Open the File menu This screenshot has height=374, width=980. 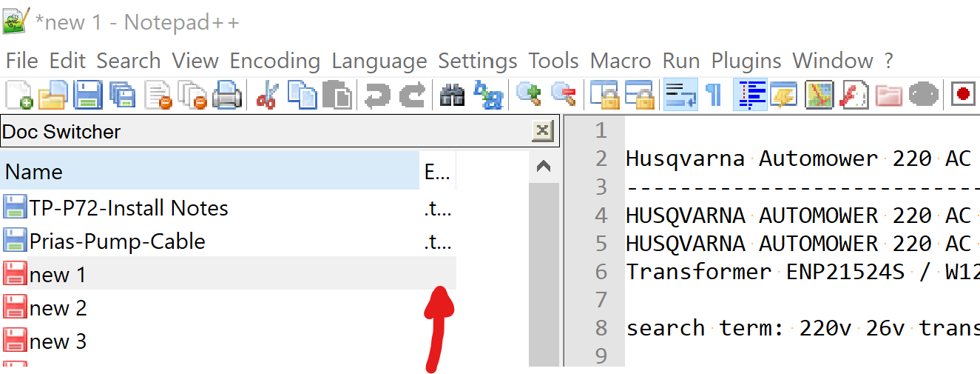[x=21, y=61]
